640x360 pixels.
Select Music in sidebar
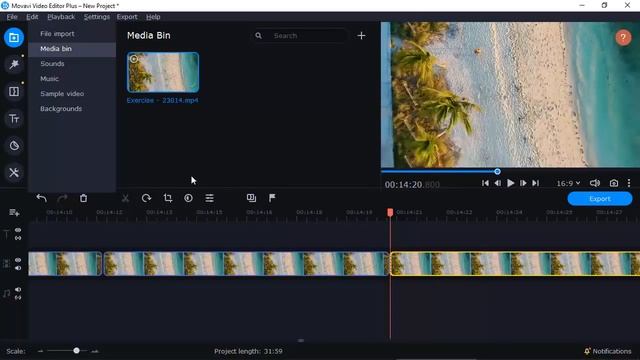[72, 79]
